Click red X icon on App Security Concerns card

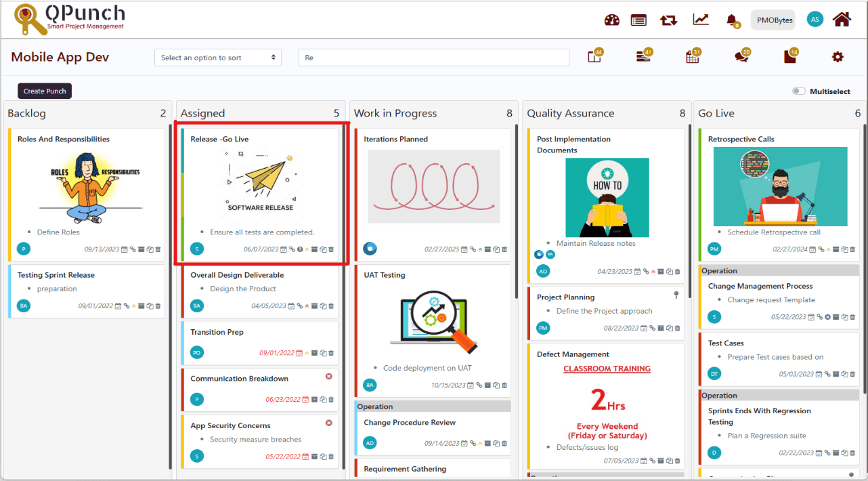pyautogui.click(x=329, y=423)
